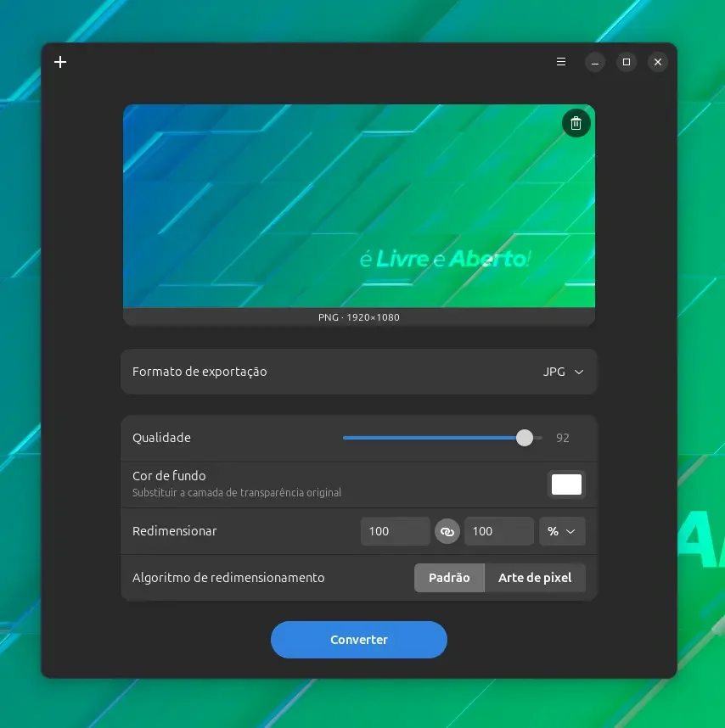
Task: Click the Qualidade slider handle
Action: 525,438
